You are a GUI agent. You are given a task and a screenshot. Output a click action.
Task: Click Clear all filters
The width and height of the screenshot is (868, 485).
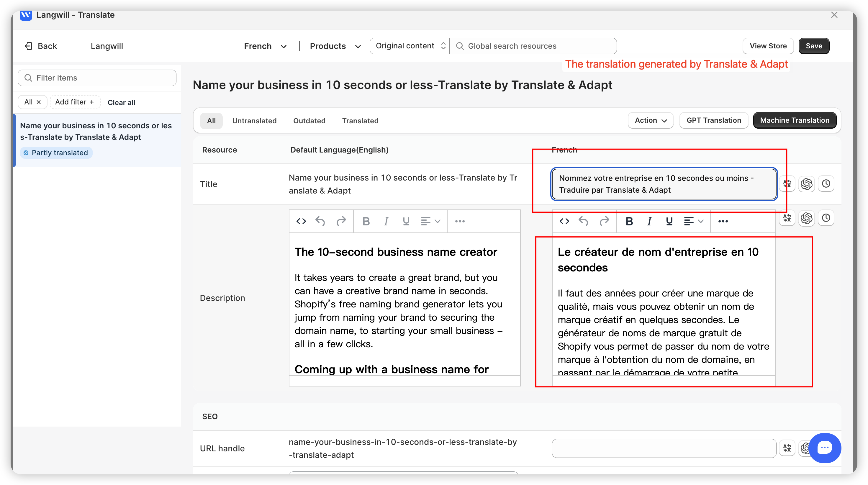click(x=121, y=102)
